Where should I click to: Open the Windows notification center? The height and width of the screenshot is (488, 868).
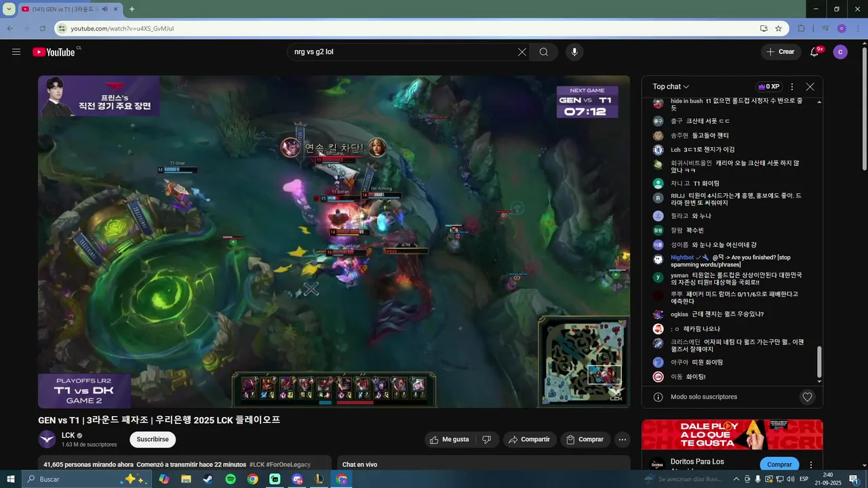854,479
